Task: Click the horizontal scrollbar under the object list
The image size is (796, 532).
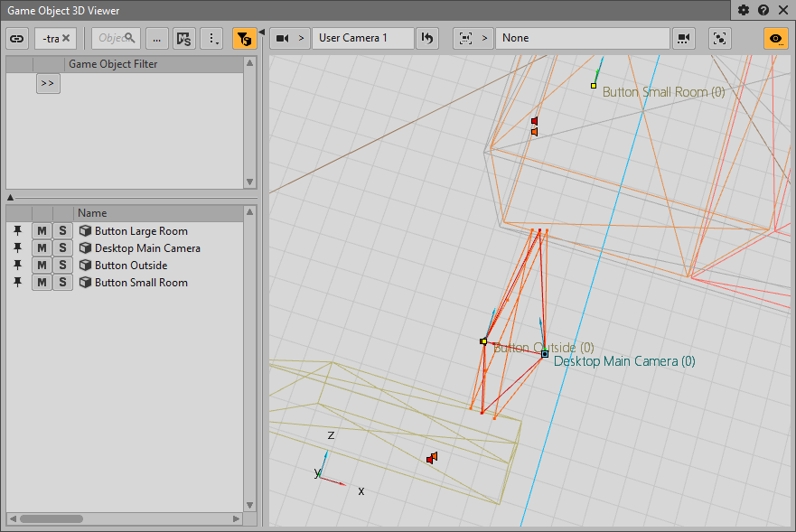Action: point(52,519)
